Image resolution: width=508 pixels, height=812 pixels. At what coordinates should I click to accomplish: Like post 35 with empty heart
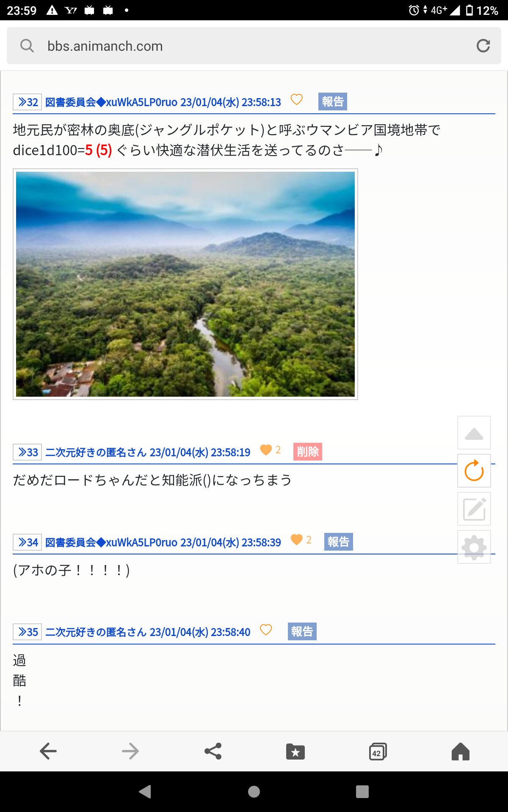pyautogui.click(x=266, y=630)
